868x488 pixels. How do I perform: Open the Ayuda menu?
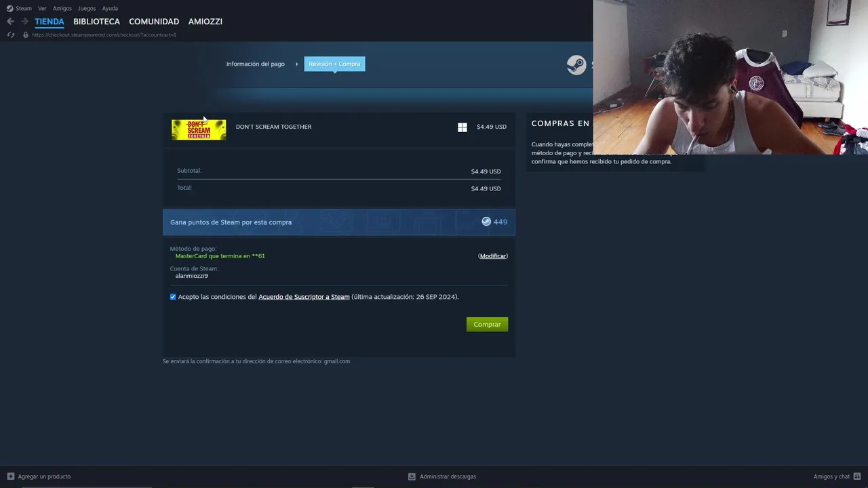click(x=110, y=8)
